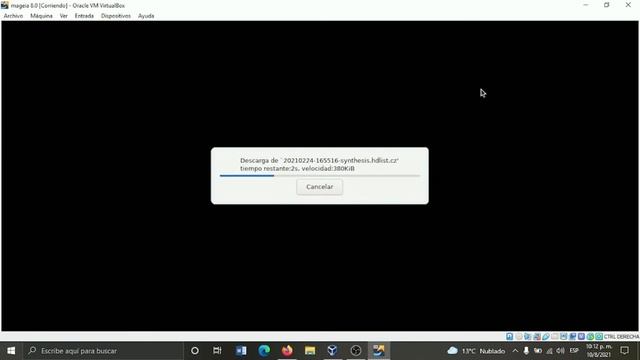Click the virtualization features V icon
640x360 pixels.
[x=581, y=336]
